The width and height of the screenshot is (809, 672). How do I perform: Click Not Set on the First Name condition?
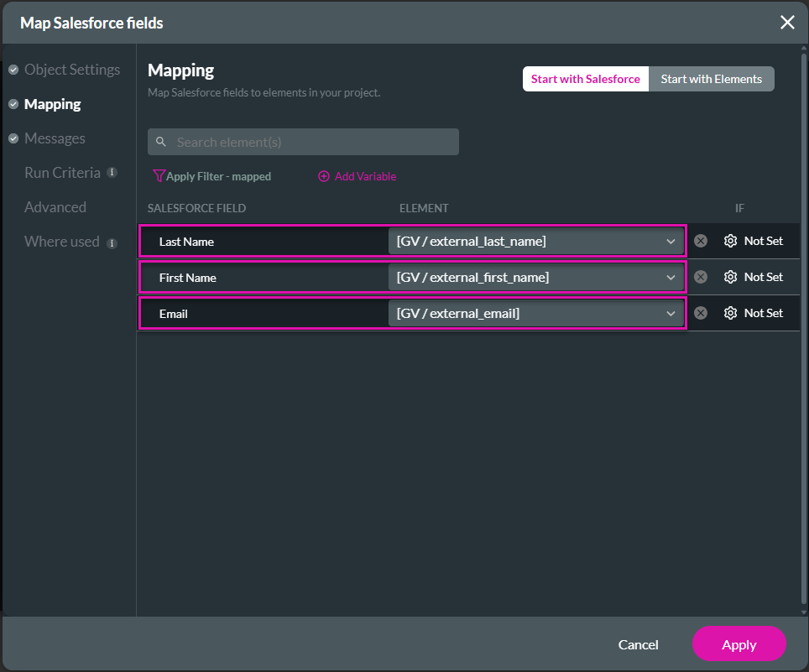[x=765, y=277]
